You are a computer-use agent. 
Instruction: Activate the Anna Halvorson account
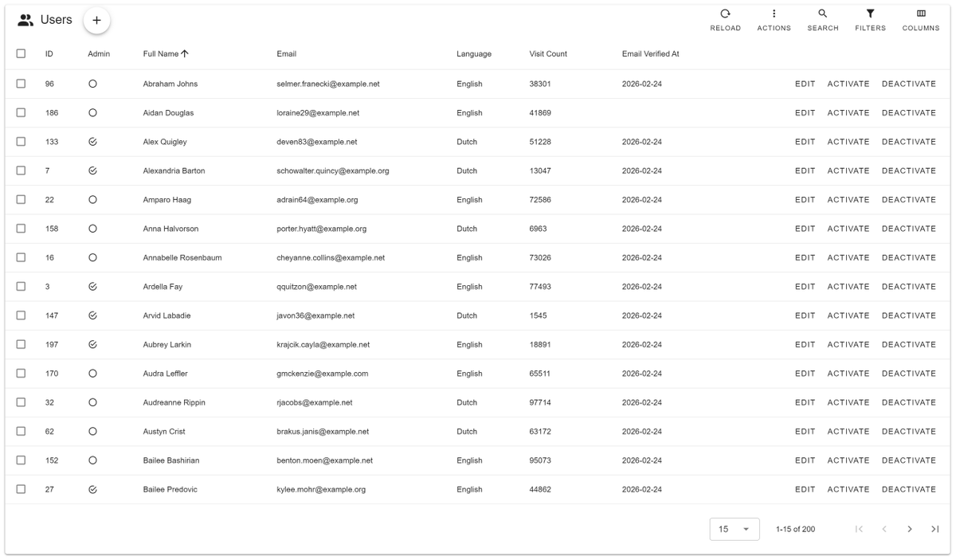pos(848,229)
